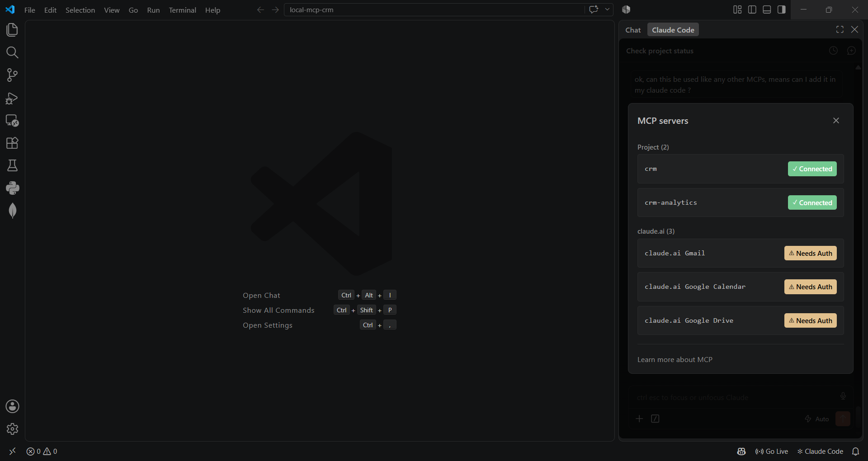Click the Connected badge for crm-analytics
868x461 pixels.
click(812, 203)
